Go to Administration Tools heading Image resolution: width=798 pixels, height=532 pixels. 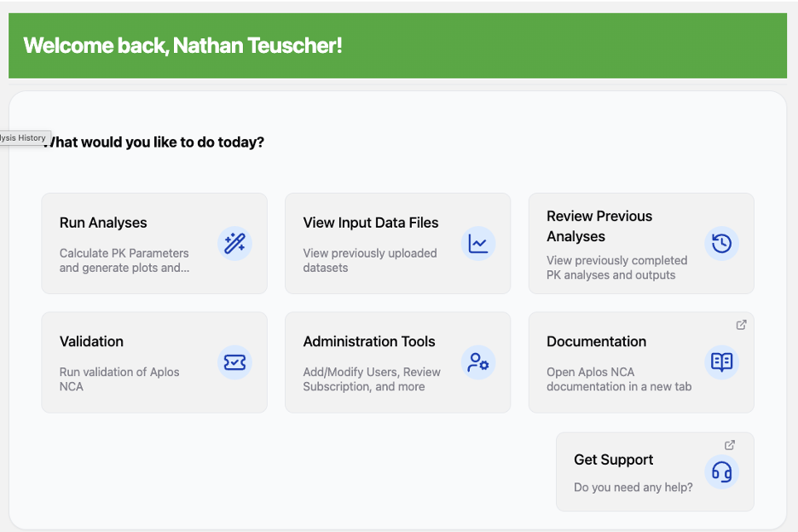tap(369, 341)
